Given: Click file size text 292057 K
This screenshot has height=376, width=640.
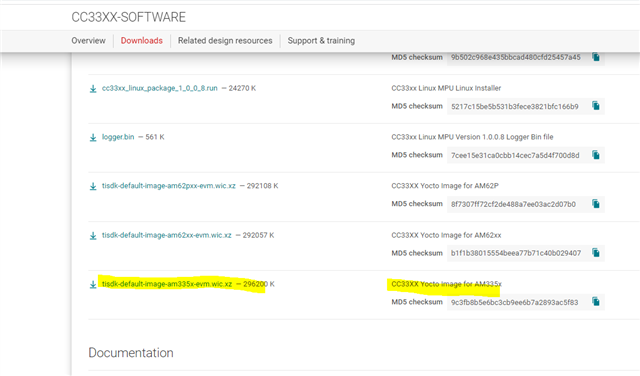Looking at the screenshot, I should click(258, 235).
